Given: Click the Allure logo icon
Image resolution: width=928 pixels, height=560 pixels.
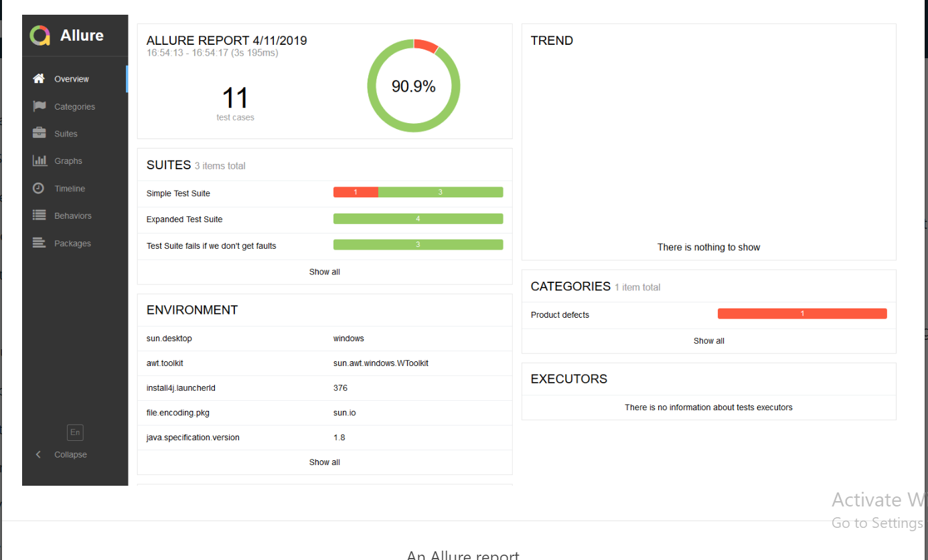Looking at the screenshot, I should [x=40, y=35].
